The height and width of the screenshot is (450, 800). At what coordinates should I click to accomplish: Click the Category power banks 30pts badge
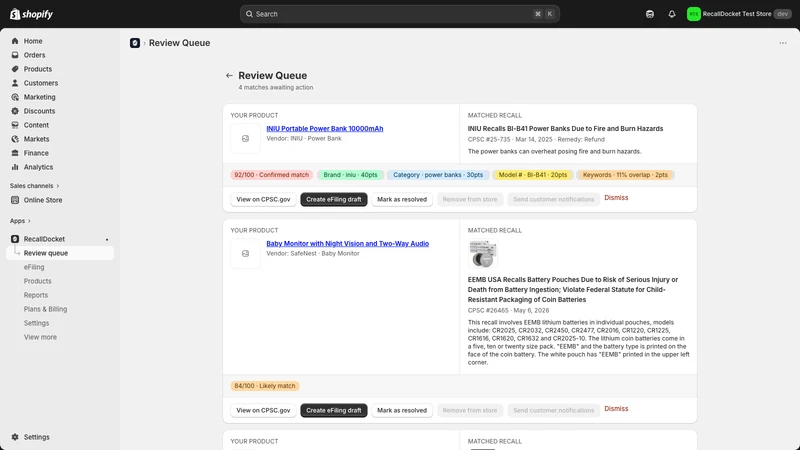tap(438, 175)
